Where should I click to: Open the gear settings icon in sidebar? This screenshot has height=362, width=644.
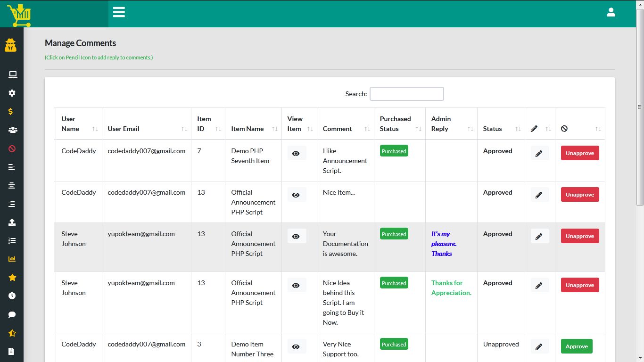(12, 93)
